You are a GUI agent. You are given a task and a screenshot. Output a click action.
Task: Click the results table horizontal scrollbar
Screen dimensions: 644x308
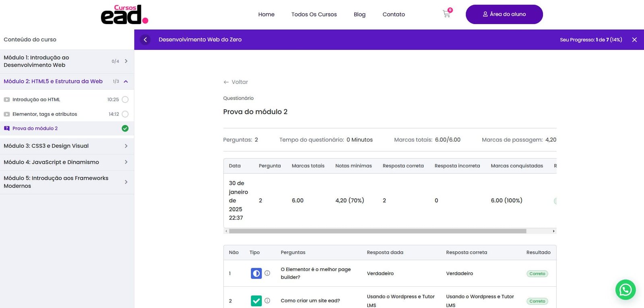377,231
